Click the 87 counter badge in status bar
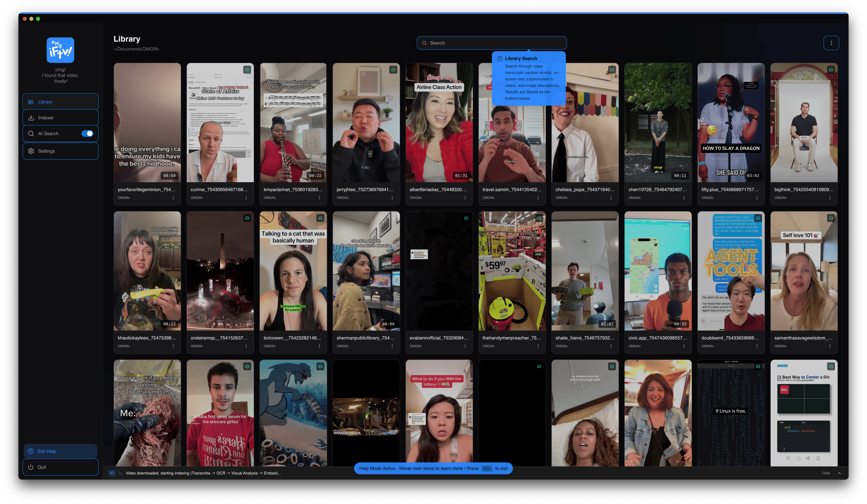The image size is (867, 504). (x=112, y=473)
